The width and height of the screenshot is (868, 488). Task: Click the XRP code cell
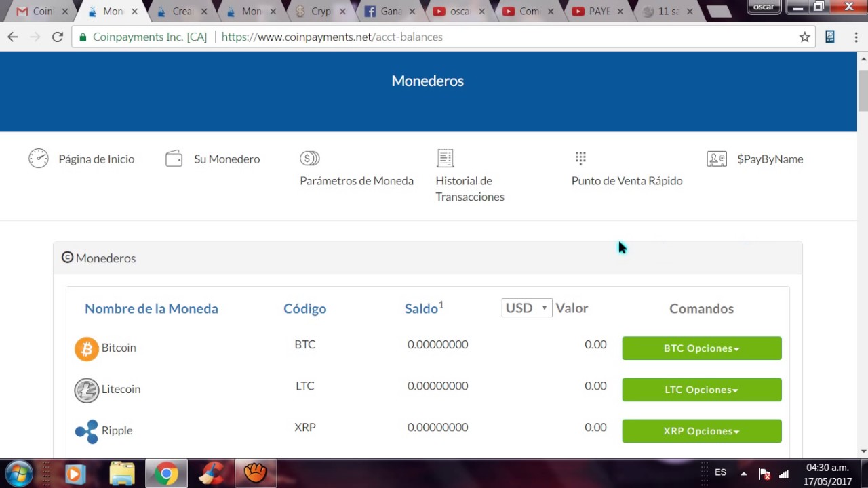coord(305,427)
